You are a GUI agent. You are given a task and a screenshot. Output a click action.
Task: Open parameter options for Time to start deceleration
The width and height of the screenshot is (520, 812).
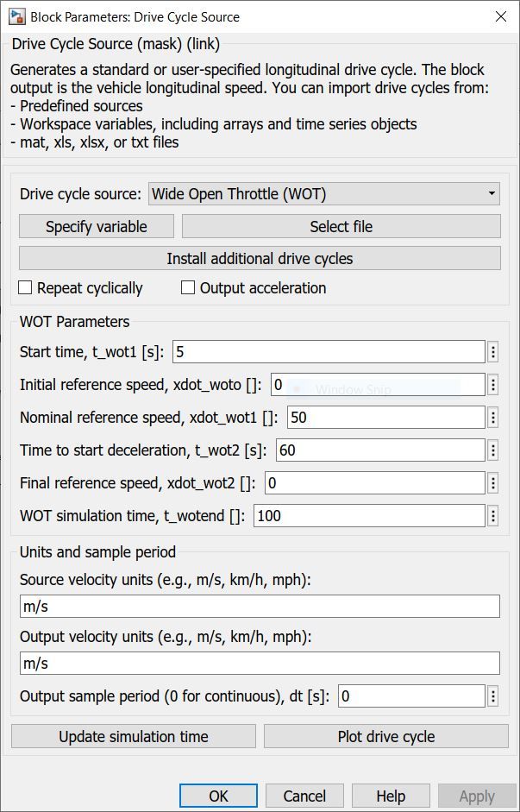coord(493,450)
